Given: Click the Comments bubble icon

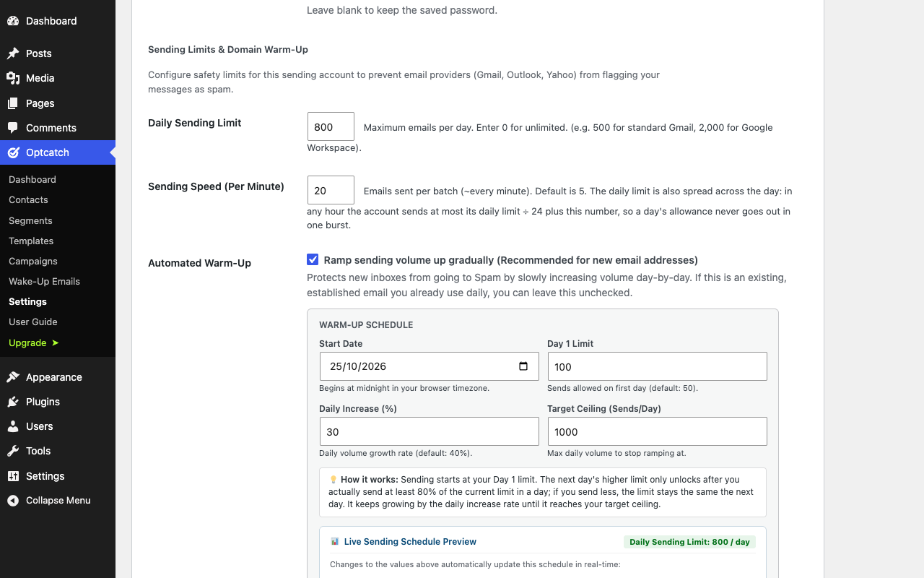Looking at the screenshot, I should tap(13, 128).
